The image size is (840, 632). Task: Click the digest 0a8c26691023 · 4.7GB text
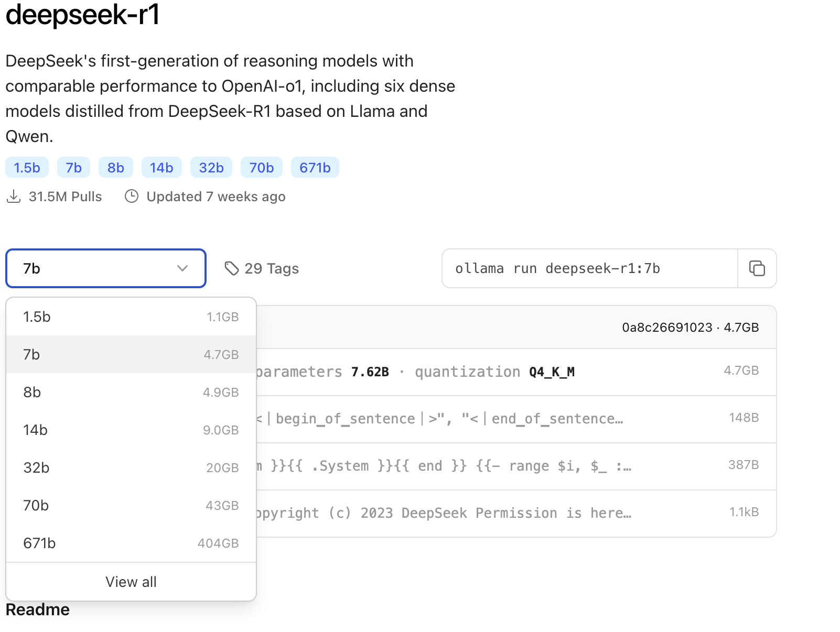[691, 328]
